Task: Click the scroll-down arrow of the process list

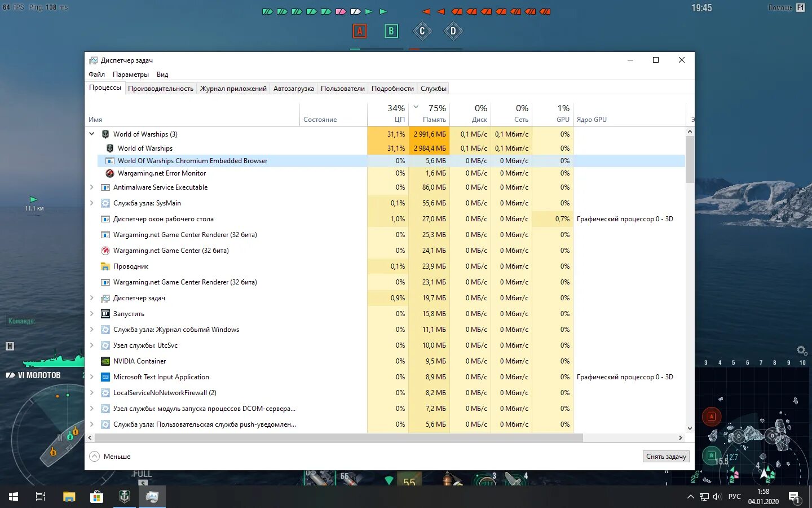Action: coord(690,428)
